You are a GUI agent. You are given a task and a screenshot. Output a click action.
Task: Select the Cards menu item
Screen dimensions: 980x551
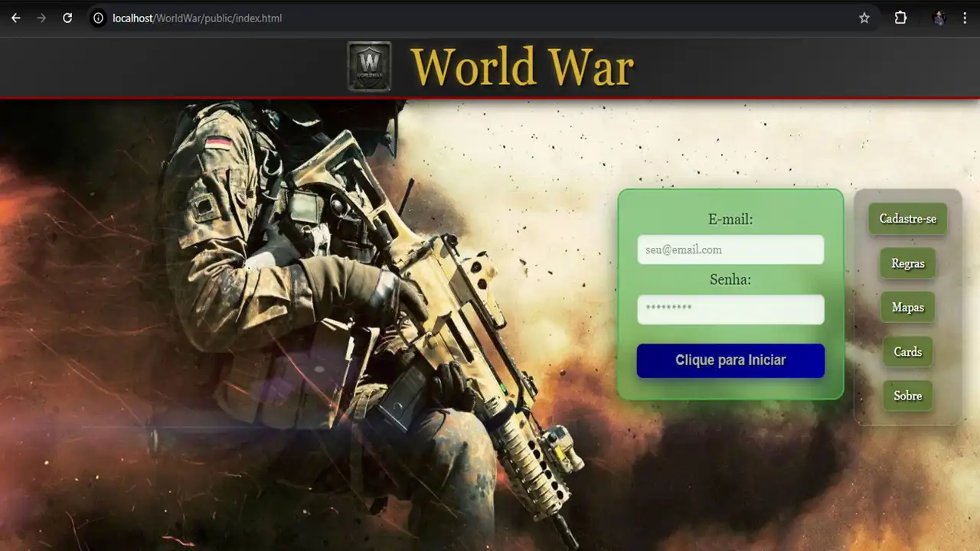pos(907,352)
